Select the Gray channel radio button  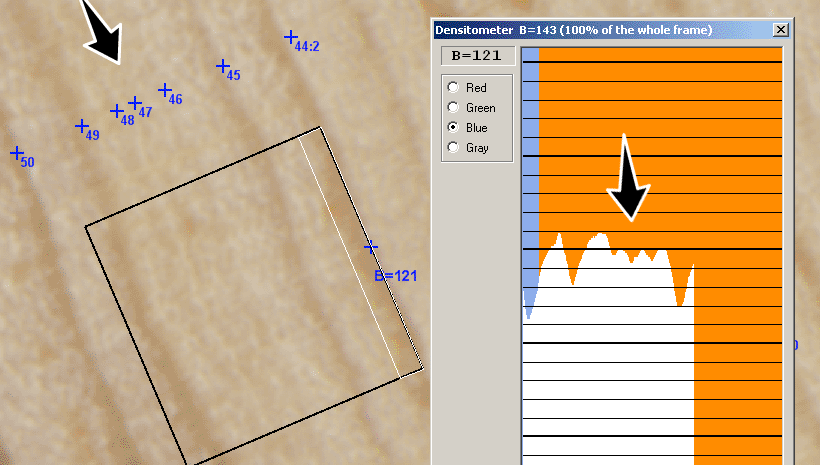point(453,148)
